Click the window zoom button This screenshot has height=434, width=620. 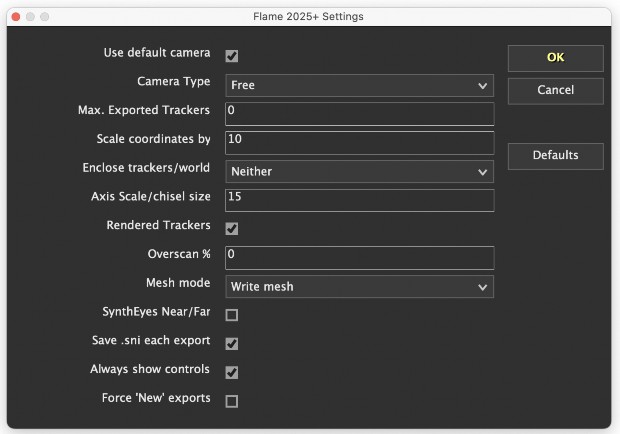[x=44, y=17]
